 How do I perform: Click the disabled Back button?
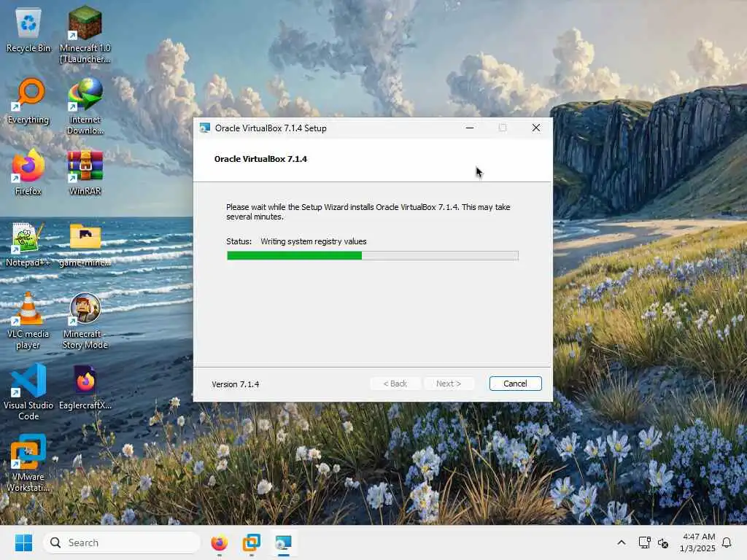tap(395, 384)
